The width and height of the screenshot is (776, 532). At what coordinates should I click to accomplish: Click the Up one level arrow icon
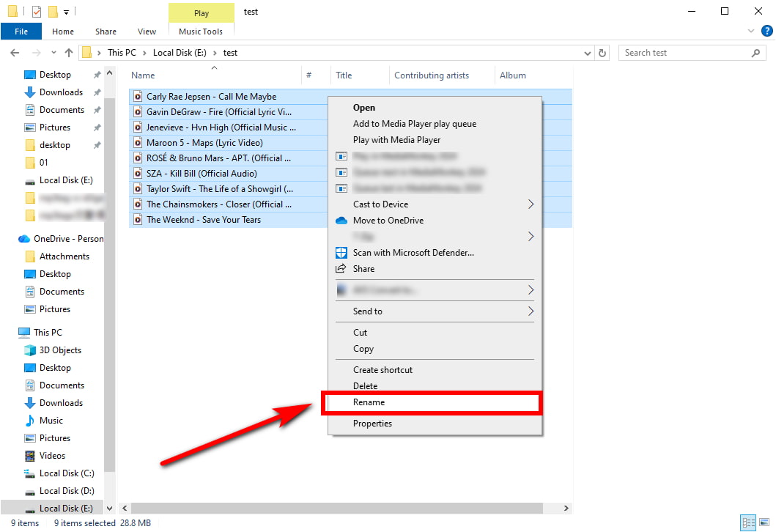tap(69, 53)
